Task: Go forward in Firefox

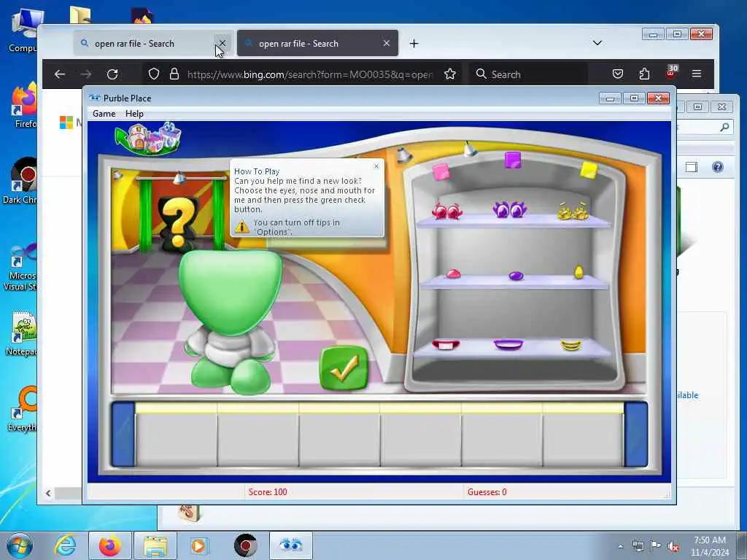Action: pyautogui.click(x=86, y=74)
